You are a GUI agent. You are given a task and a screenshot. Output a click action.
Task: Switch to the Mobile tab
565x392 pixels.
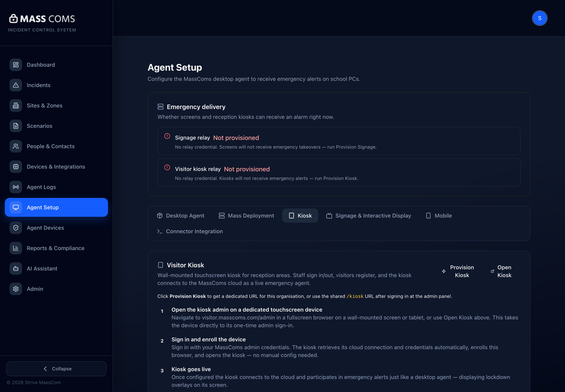tap(439, 216)
